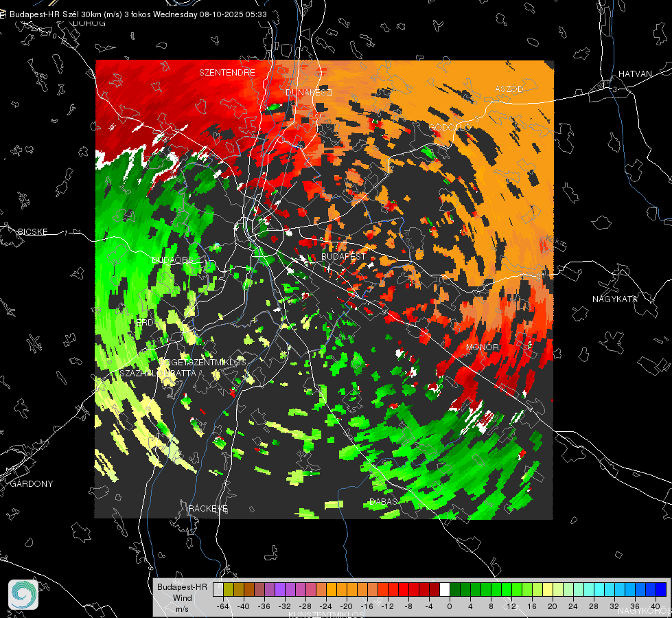The width and height of the screenshot is (672, 618).
Task: Click the 'Wind' legend label
Action: 182,598
